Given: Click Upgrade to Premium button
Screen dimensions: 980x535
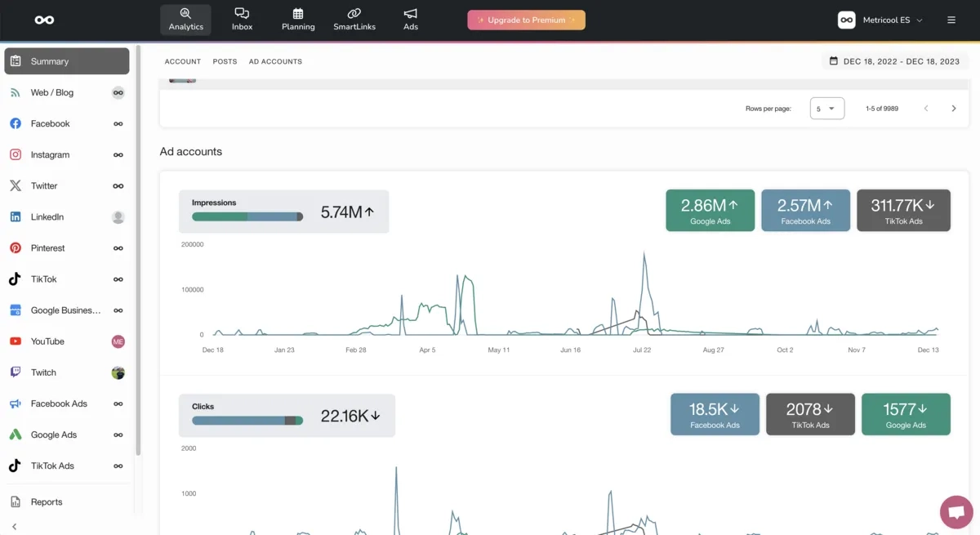Looking at the screenshot, I should coord(526,20).
